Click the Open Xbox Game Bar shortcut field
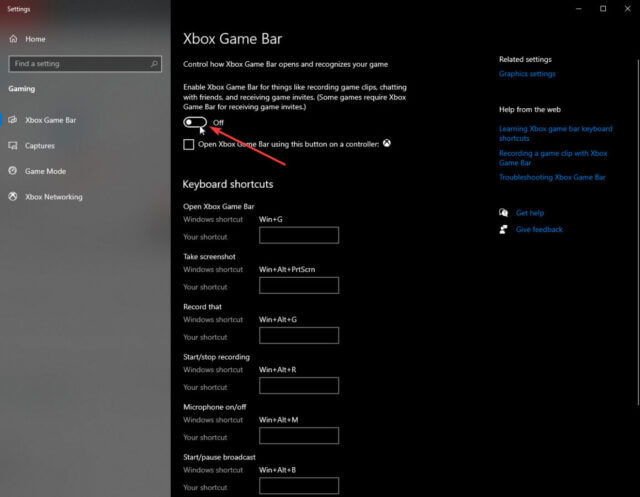This screenshot has height=497, width=640. (298, 236)
